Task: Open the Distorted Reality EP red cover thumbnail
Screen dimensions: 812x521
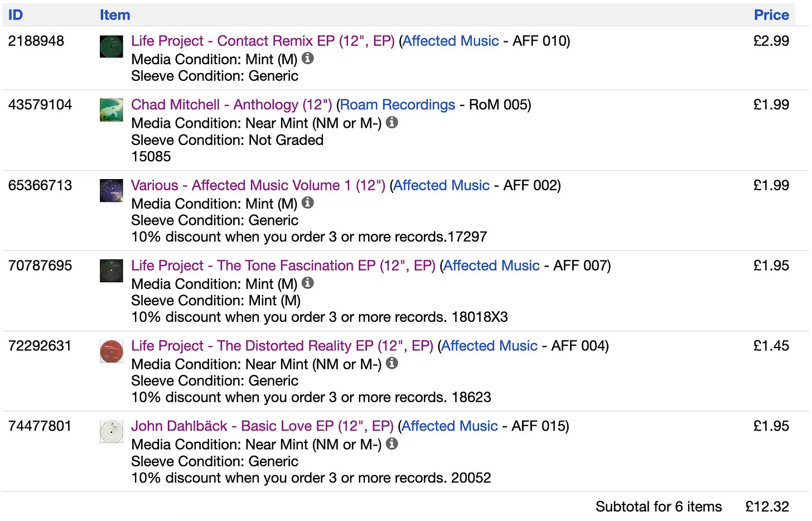Action: 111,351
